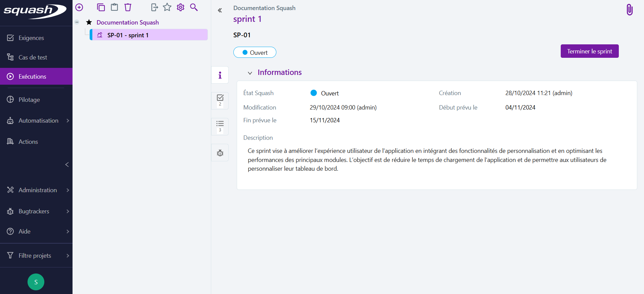644x294 pixels.
Task: Open the requirements tab with count 2
Action: pyautogui.click(x=220, y=100)
